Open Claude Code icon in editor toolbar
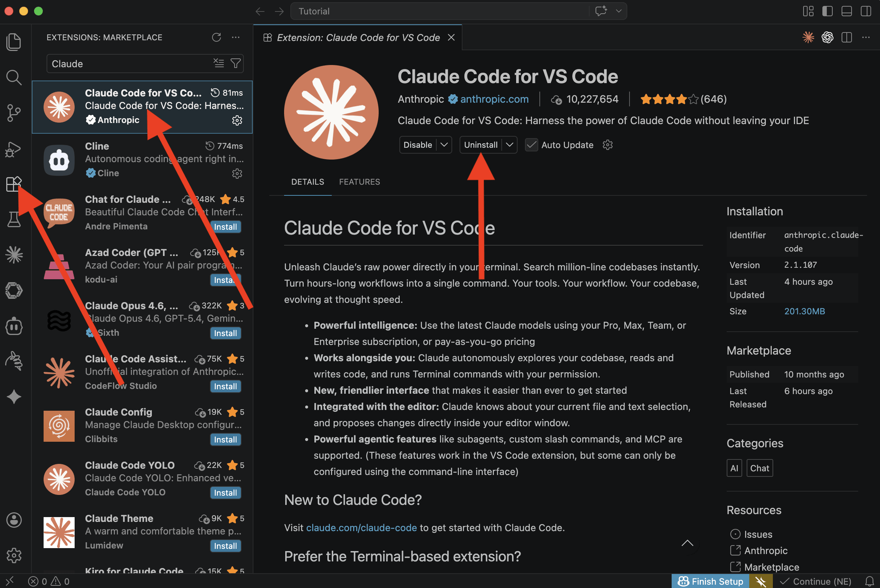 coord(808,37)
